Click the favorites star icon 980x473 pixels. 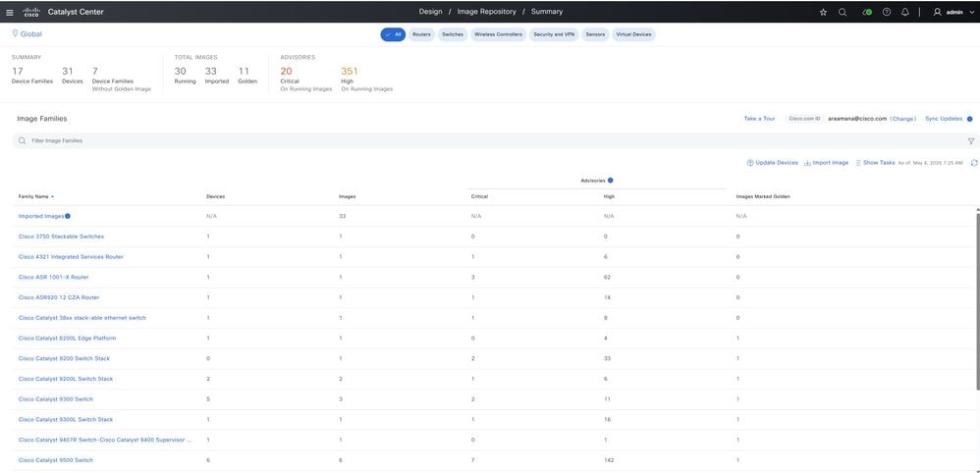pos(823,12)
